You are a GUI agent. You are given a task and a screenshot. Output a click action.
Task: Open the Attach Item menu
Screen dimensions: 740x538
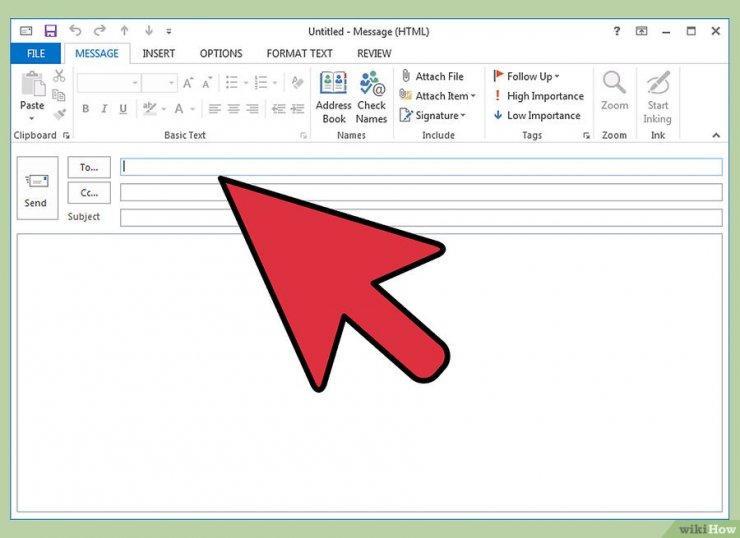coord(437,96)
